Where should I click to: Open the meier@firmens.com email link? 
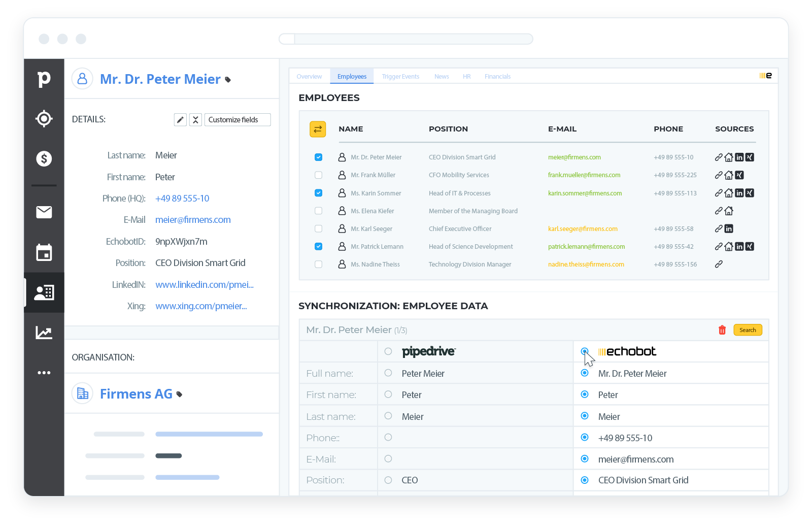[x=193, y=219]
